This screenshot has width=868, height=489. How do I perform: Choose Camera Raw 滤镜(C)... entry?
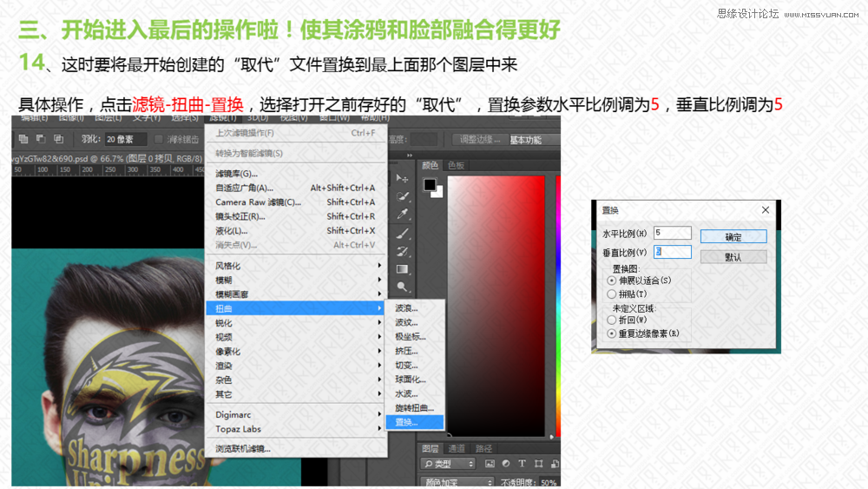coord(296,202)
